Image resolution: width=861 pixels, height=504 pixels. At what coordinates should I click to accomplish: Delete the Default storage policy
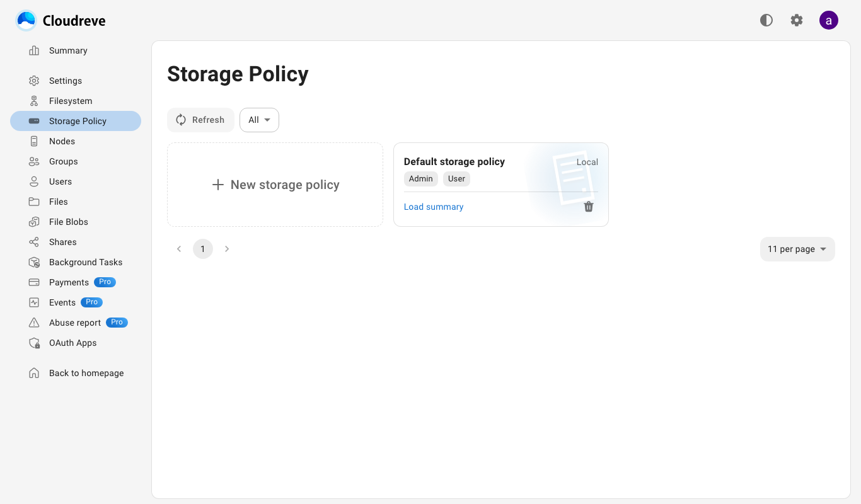[589, 207]
